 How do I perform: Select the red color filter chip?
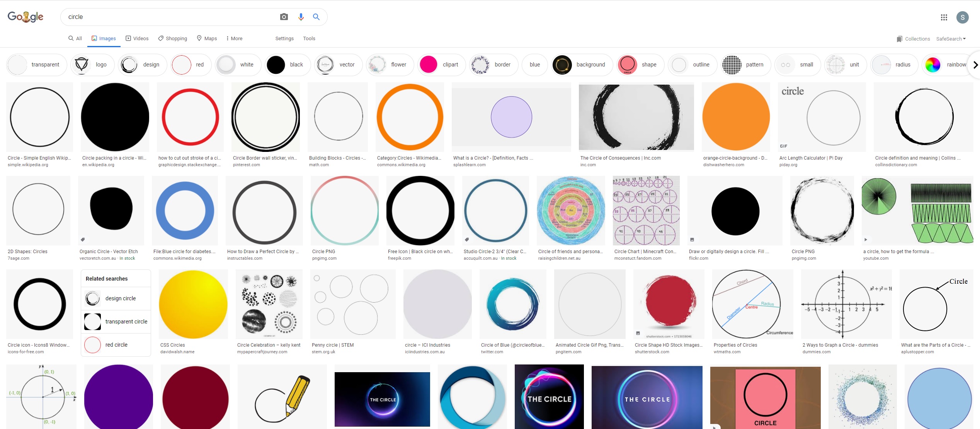pyautogui.click(x=191, y=65)
